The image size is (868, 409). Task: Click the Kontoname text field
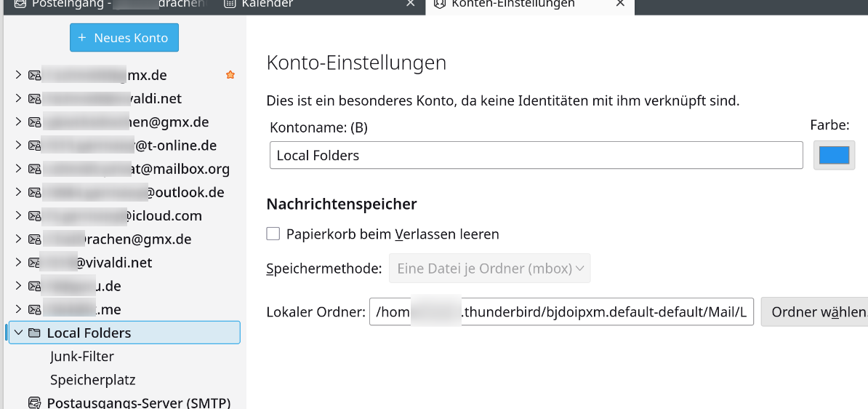[x=536, y=156]
